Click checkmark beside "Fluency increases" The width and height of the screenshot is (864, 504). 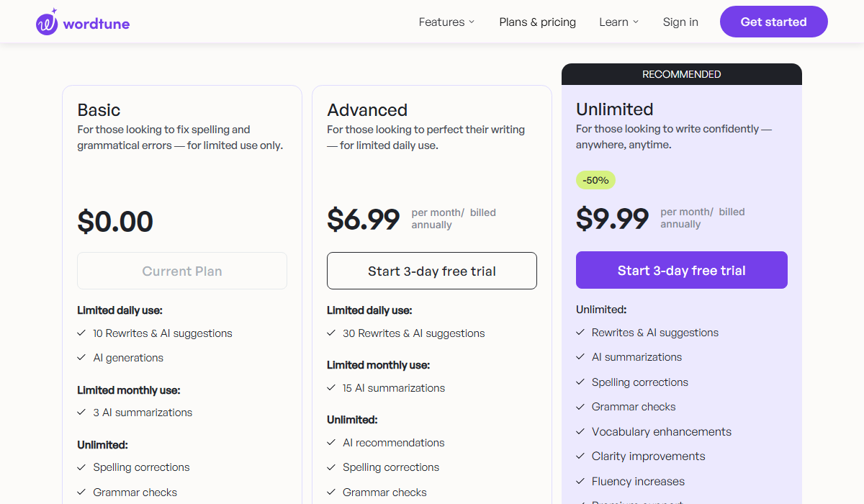click(580, 481)
